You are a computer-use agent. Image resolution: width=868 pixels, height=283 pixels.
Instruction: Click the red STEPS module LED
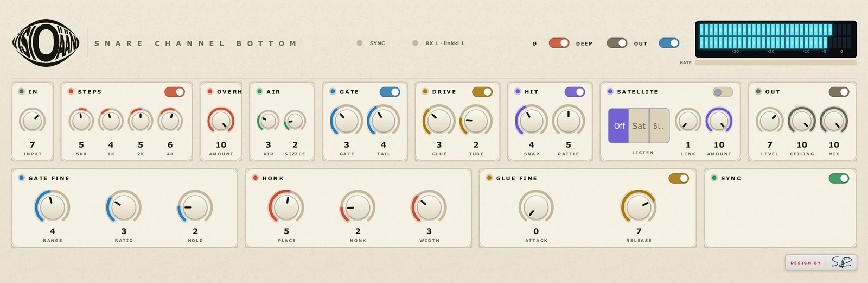click(71, 91)
